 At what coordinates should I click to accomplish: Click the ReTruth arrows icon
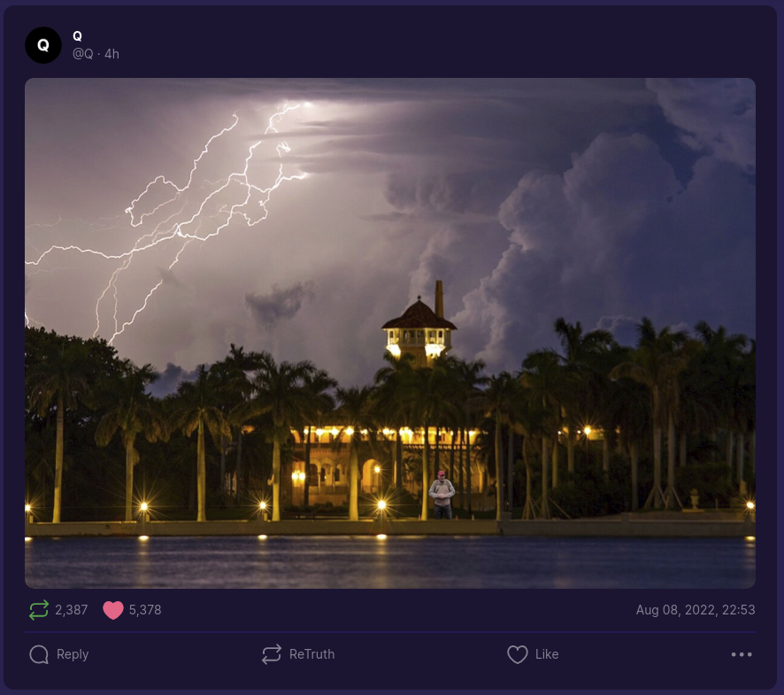pos(272,654)
